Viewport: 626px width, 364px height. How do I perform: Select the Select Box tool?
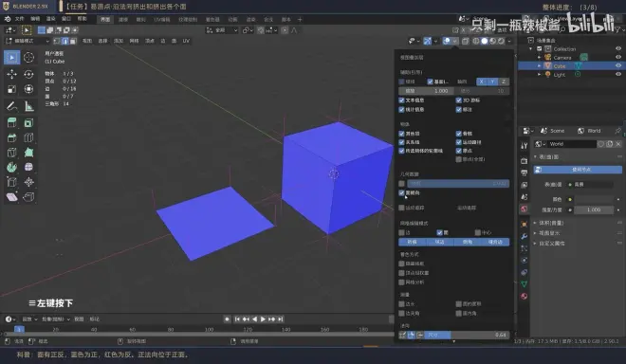point(11,58)
